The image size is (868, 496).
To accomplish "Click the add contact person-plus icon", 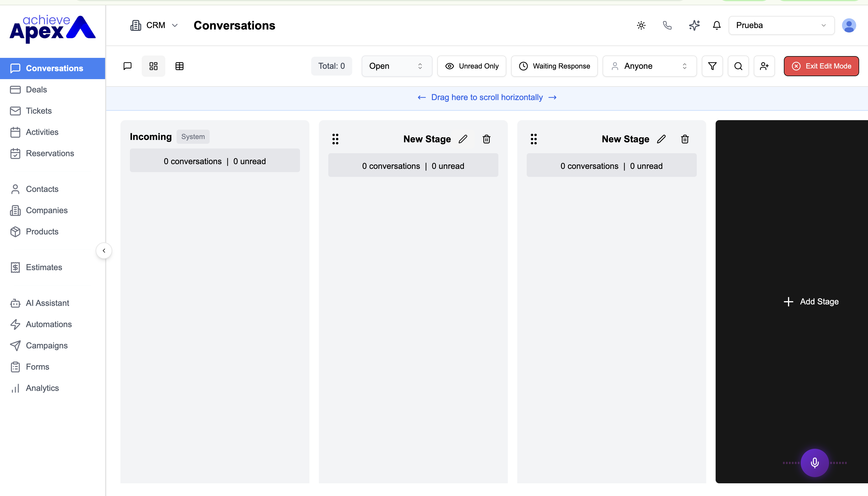I will point(764,66).
